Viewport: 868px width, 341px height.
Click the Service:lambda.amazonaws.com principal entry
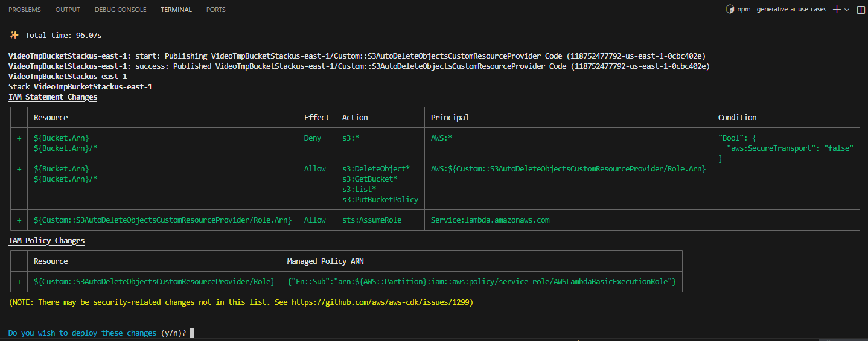tap(490, 220)
